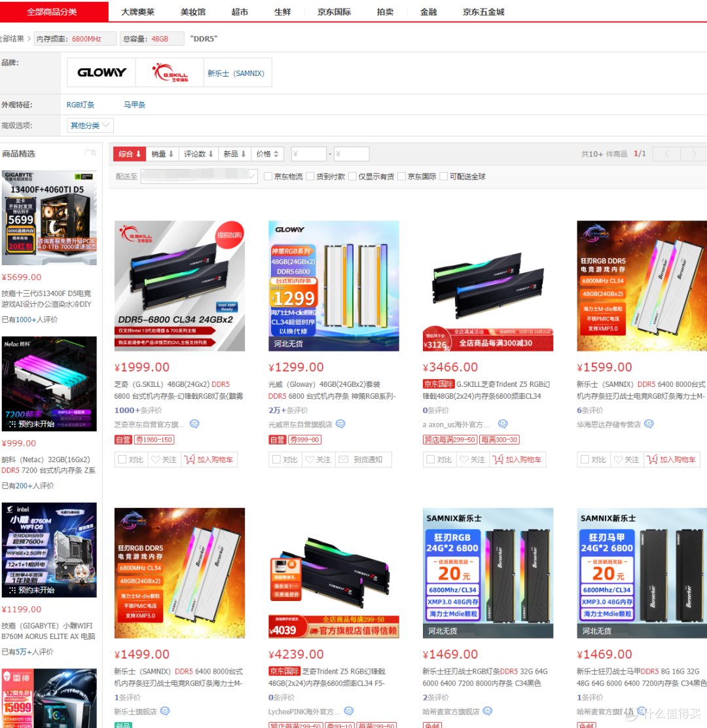Image resolution: width=707 pixels, height=728 pixels.
Task: Open 2万+条评价 for Gloway product
Action: 288,410
